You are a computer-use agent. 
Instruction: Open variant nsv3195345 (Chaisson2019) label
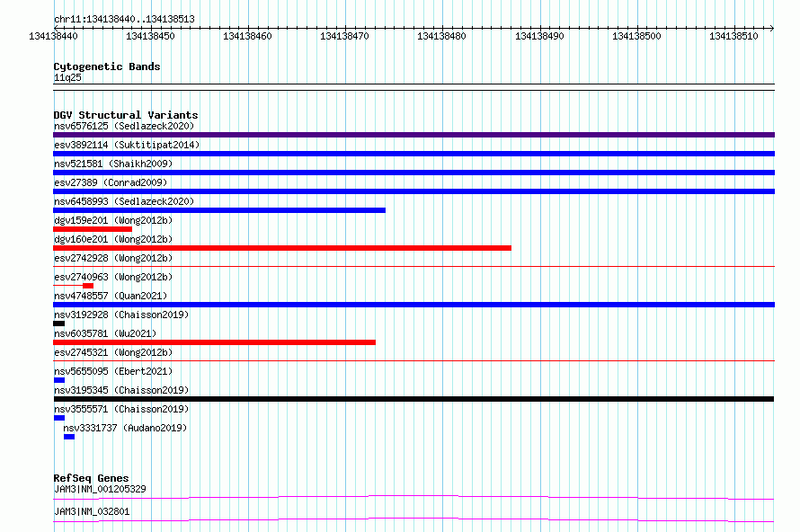click(121, 390)
